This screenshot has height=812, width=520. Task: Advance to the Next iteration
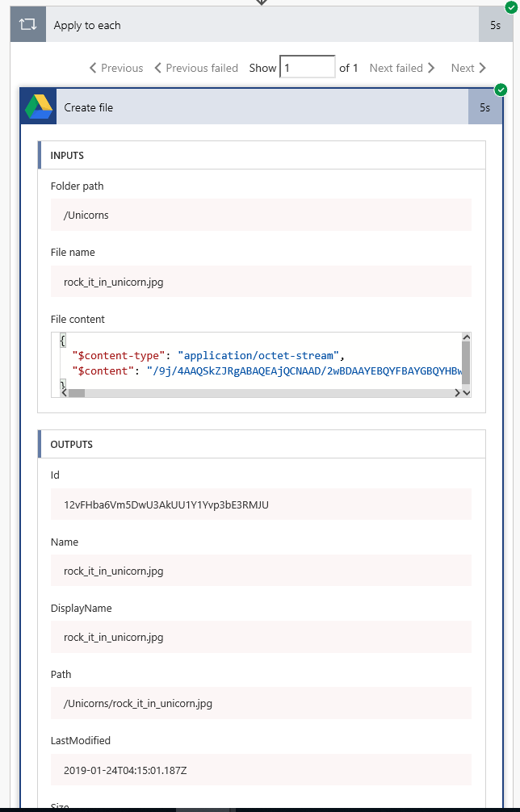coord(468,68)
